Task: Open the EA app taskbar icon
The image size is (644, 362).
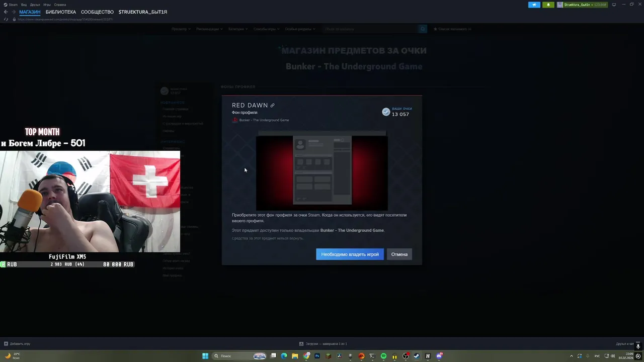Action: click(361, 356)
